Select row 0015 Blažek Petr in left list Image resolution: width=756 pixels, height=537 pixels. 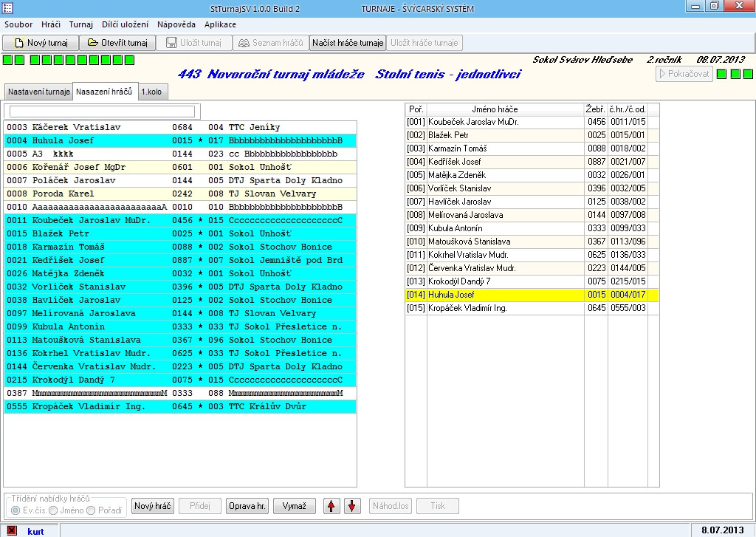pos(180,233)
